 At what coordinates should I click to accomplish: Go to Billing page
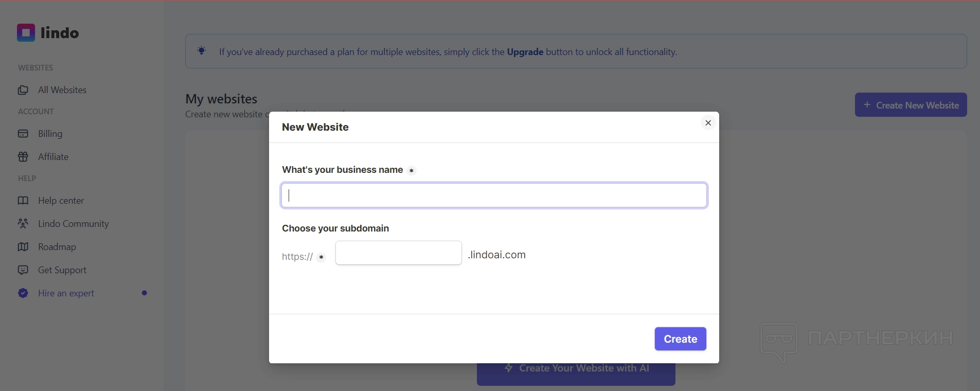50,134
